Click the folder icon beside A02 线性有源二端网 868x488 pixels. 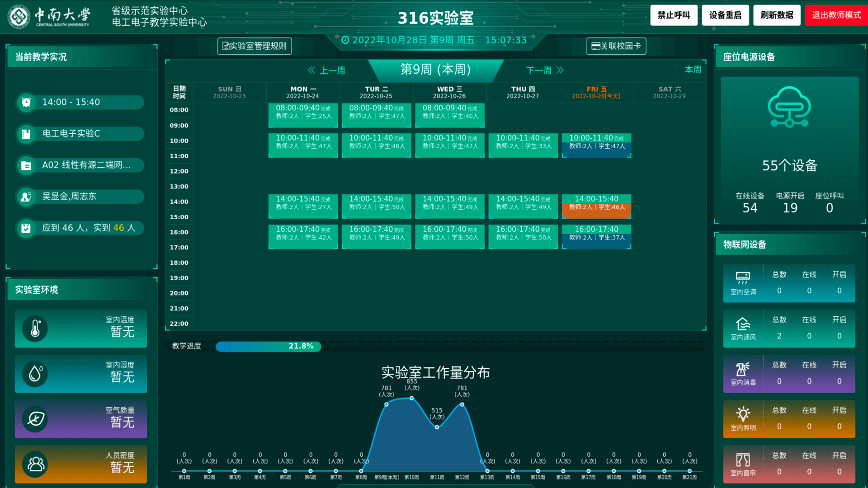point(26,165)
